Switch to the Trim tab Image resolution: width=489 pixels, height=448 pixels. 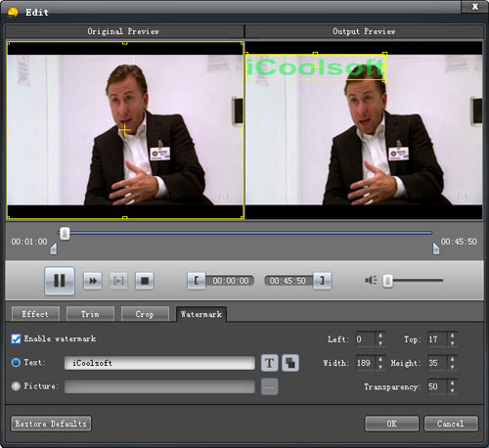[90, 314]
